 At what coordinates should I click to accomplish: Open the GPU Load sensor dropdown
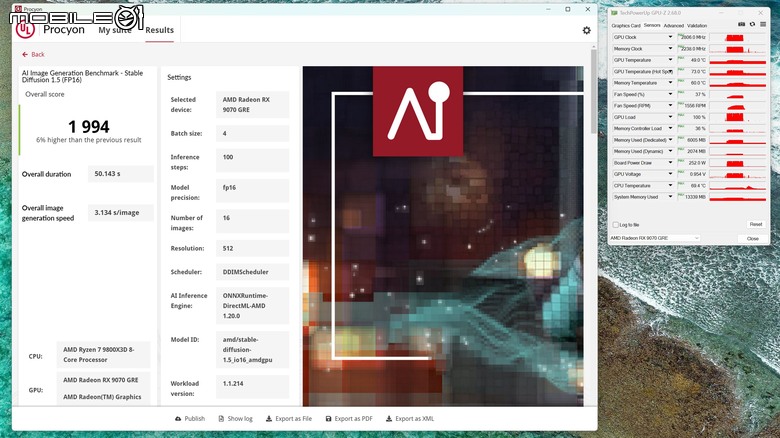point(670,117)
